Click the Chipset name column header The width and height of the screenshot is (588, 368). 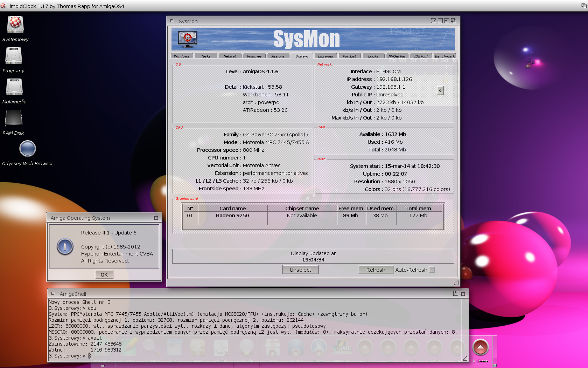(302, 208)
